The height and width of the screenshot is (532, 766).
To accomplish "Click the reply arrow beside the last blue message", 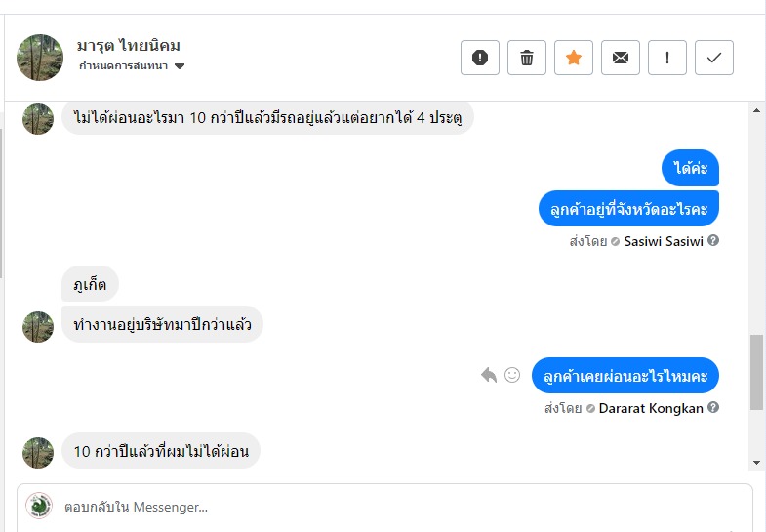I will click(489, 375).
